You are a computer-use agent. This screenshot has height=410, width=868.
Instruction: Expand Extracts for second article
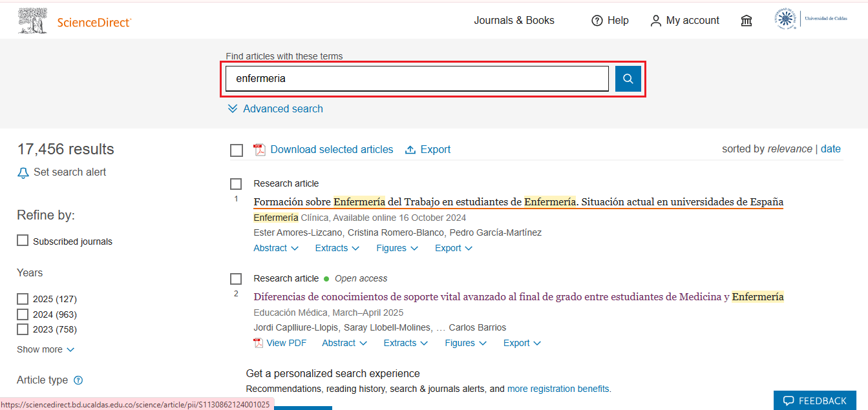[405, 343]
